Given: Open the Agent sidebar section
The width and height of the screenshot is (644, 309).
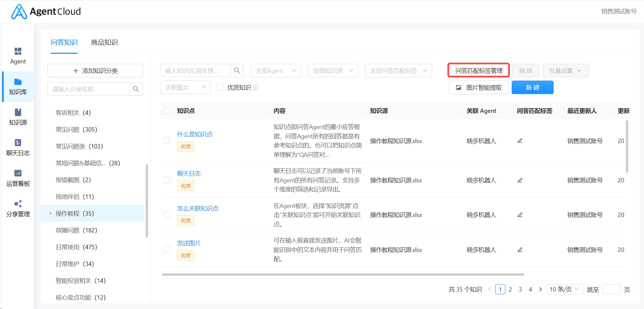Looking at the screenshot, I should tap(18, 56).
